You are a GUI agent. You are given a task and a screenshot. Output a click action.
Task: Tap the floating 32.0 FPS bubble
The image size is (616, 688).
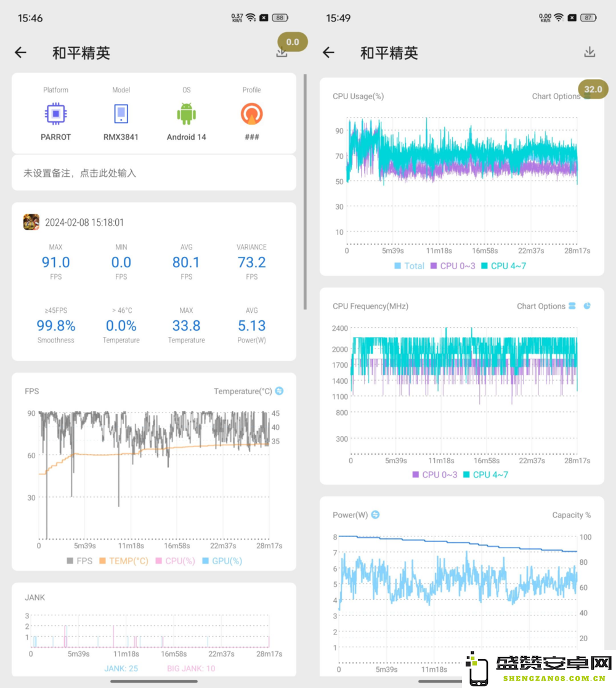(x=593, y=89)
